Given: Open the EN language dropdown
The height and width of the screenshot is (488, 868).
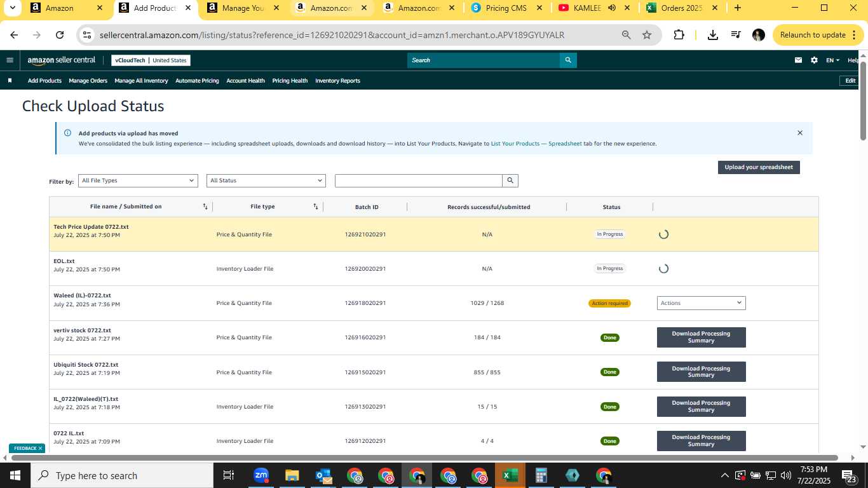Looking at the screenshot, I should click(832, 60).
